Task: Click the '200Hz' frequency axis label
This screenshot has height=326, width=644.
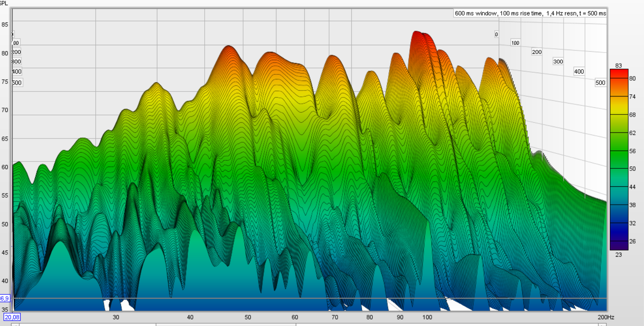Action: pos(606,317)
